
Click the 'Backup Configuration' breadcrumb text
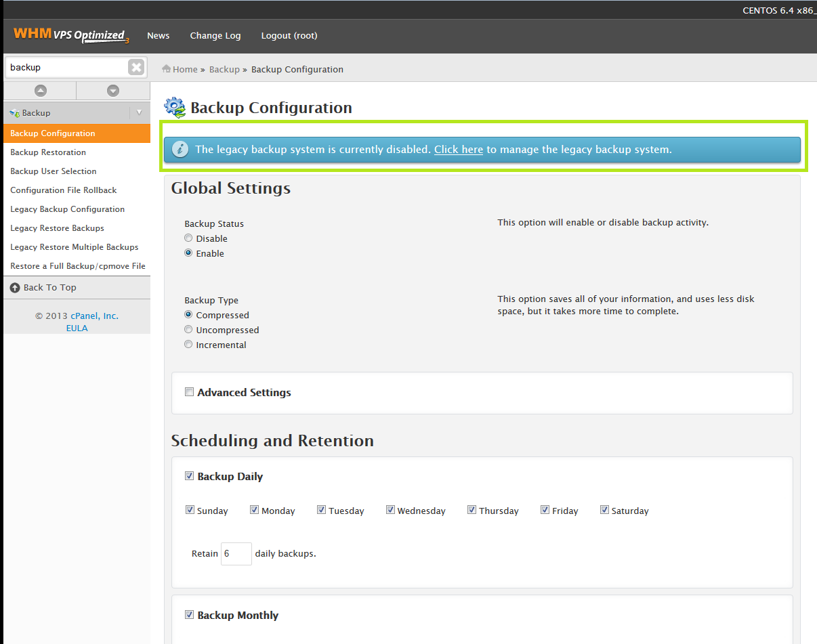pyautogui.click(x=297, y=70)
